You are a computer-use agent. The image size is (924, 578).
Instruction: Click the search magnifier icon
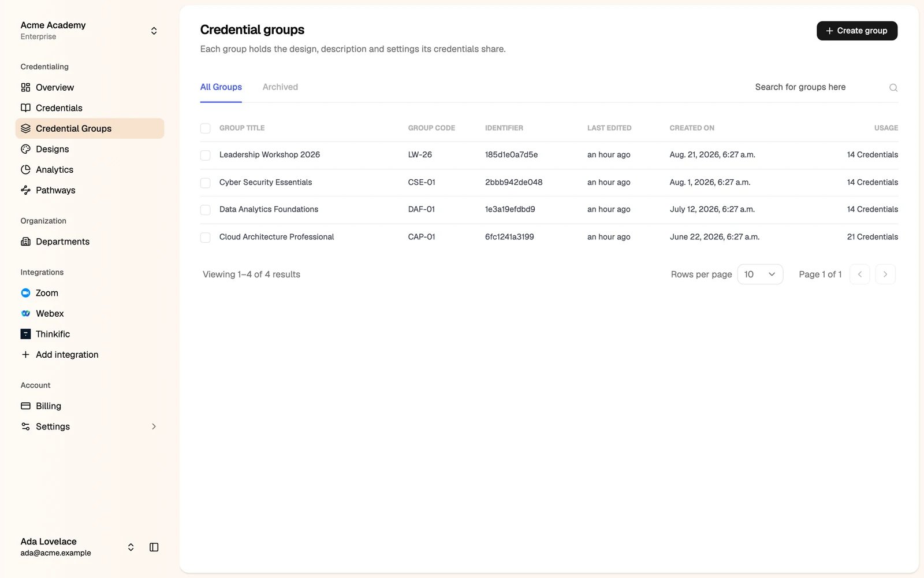click(x=893, y=88)
